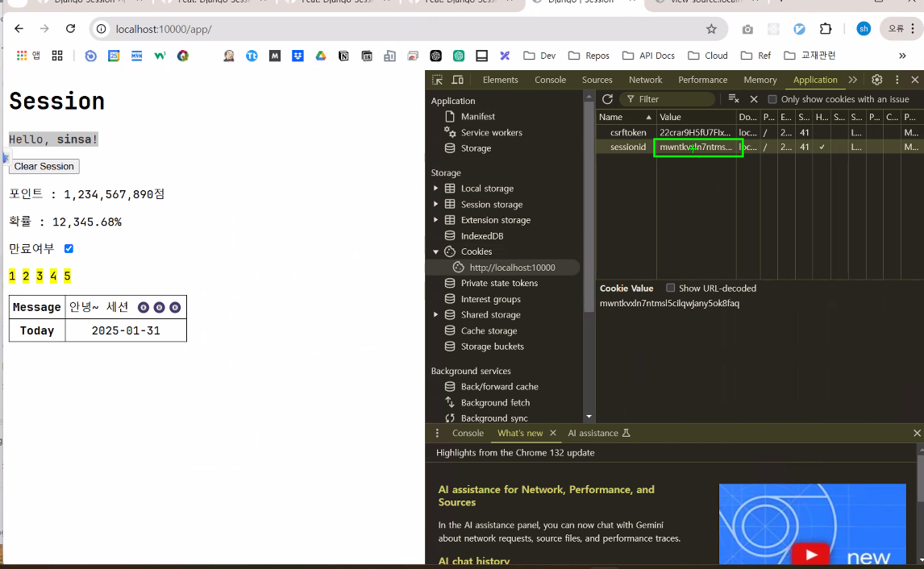Viewport: 924px width, 569px height.
Task: Sort cookies by Name column header
Action: (626, 117)
